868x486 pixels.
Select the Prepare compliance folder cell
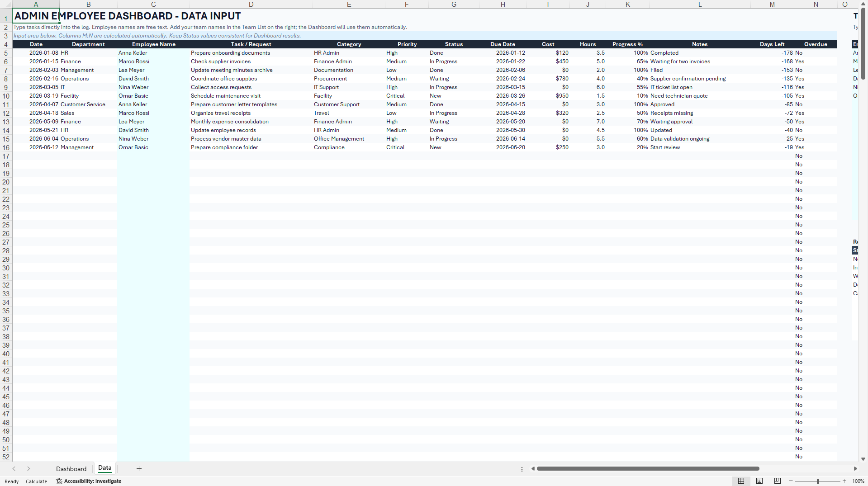(x=251, y=147)
